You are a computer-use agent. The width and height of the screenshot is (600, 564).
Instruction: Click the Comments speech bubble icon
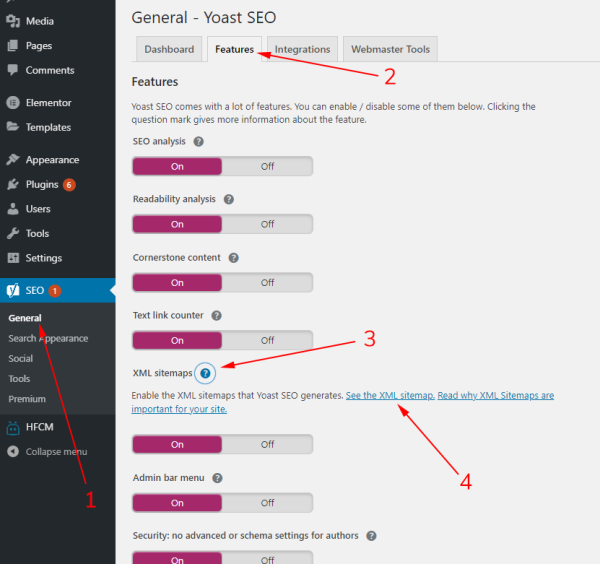click(13, 70)
